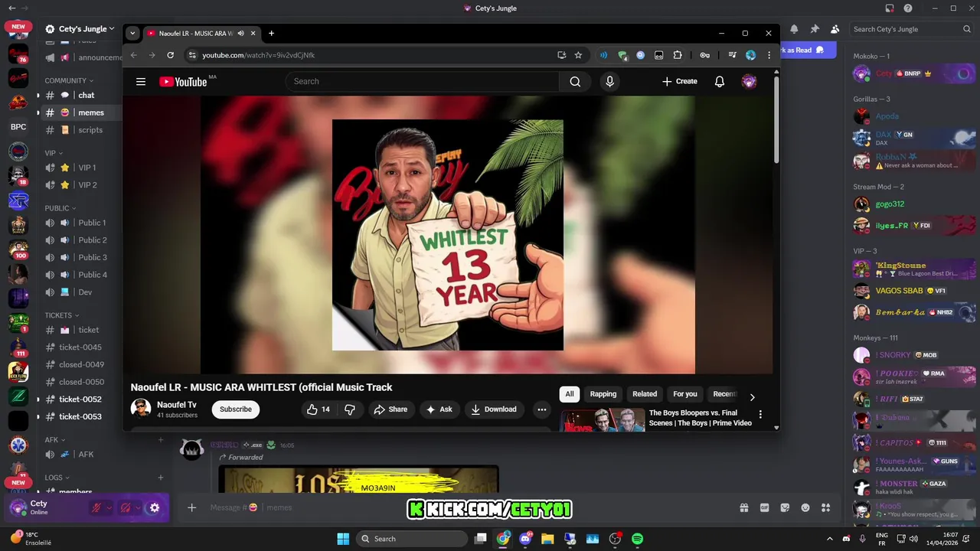Click the YouTube Create button
This screenshot has width=980, height=551.
click(680, 81)
